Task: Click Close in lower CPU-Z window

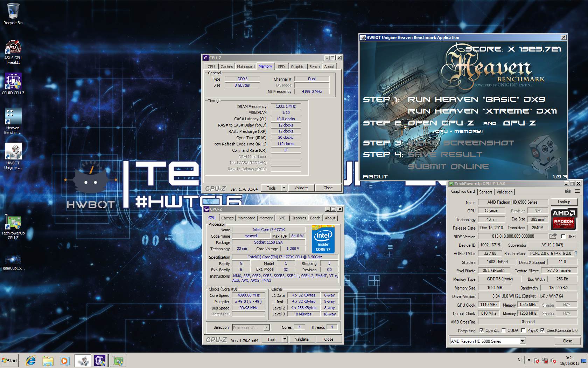Action: click(x=329, y=339)
